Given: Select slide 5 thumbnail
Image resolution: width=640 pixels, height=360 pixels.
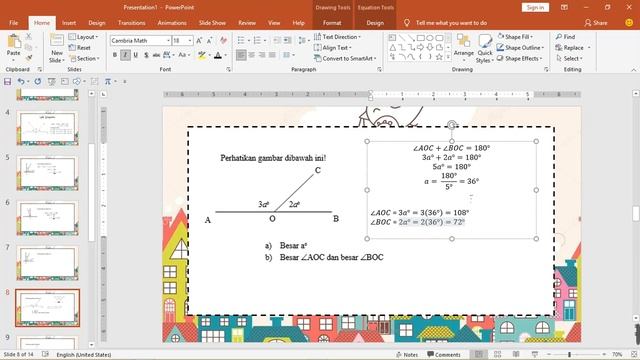Looking at the screenshot, I should pos(47,173).
